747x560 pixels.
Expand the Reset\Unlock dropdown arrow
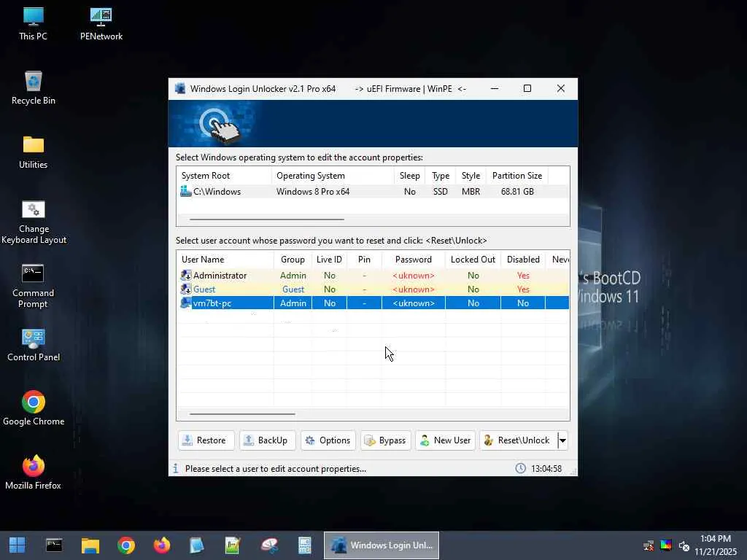click(x=562, y=440)
